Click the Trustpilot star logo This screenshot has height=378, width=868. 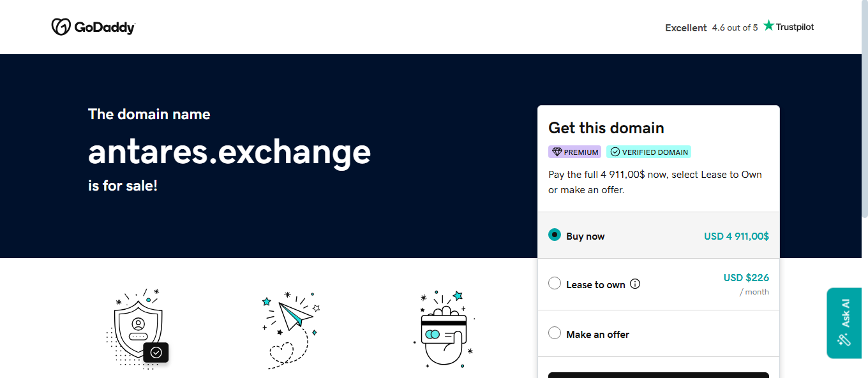[768, 25]
